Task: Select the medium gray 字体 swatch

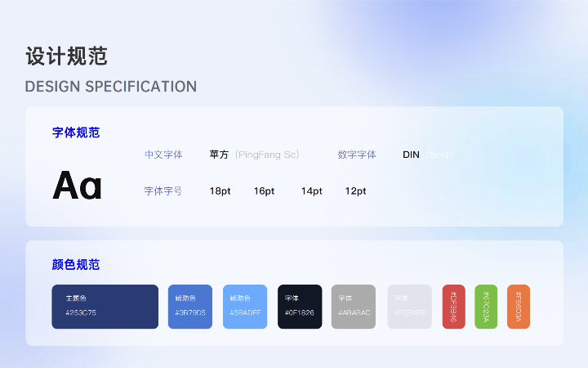Action: click(x=354, y=307)
